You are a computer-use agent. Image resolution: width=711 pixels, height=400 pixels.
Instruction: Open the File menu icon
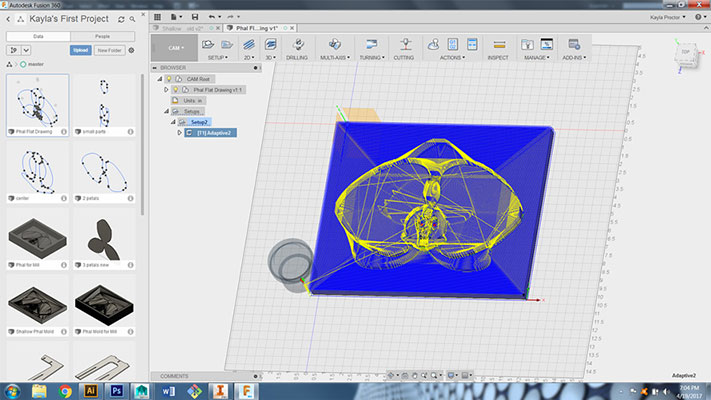tap(176, 17)
